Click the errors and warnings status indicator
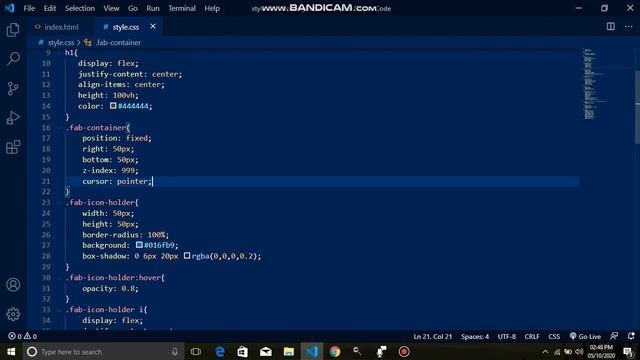Viewport: 640px width, 360px height. [22, 336]
